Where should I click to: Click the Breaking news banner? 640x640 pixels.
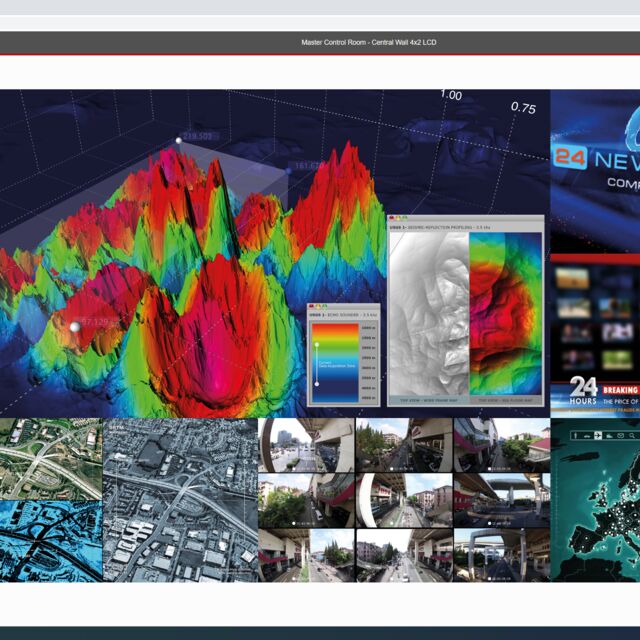click(620, 391)
